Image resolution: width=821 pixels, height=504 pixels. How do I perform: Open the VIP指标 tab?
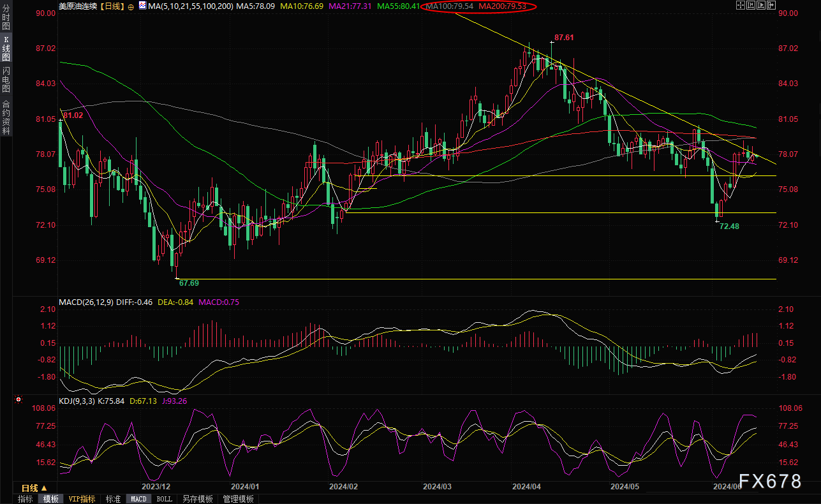(x=82, y=499)
